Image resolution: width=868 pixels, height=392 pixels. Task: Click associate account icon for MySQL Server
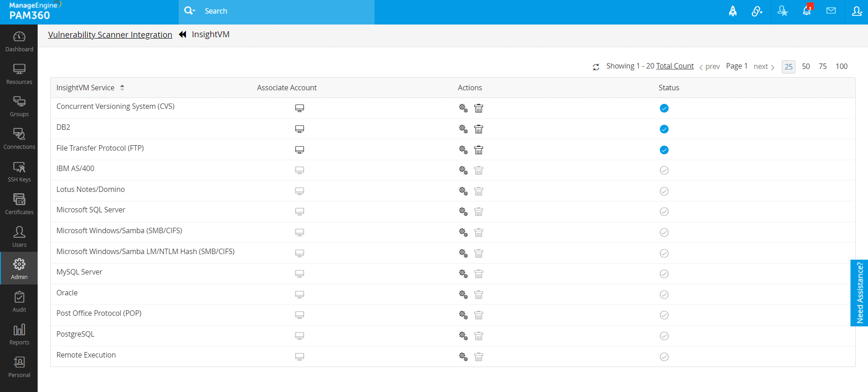pyautogui.click(x=299, y=274)
